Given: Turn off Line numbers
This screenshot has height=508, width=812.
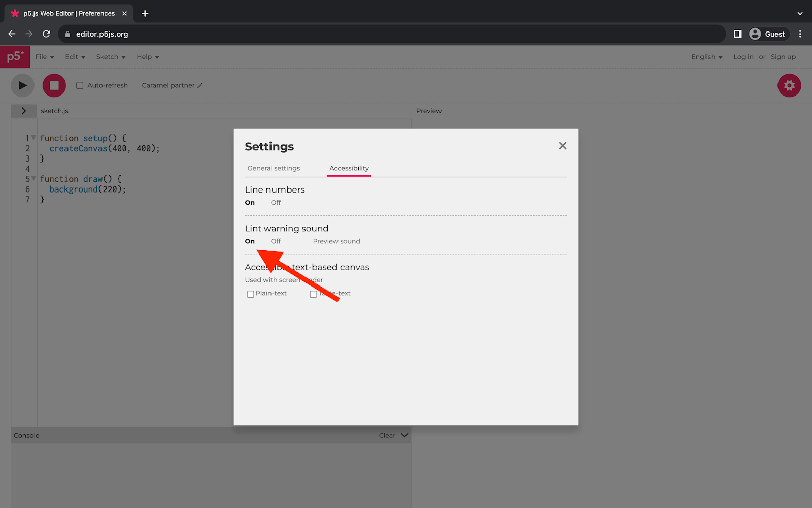Looking at the screenshot, I should click(x=276, y=202).
